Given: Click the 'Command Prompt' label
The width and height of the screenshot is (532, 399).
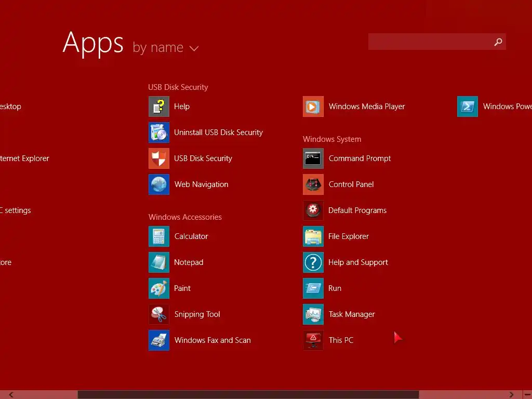Looking at the screenshot, I should pyautogui.click(x=360, y=158).
